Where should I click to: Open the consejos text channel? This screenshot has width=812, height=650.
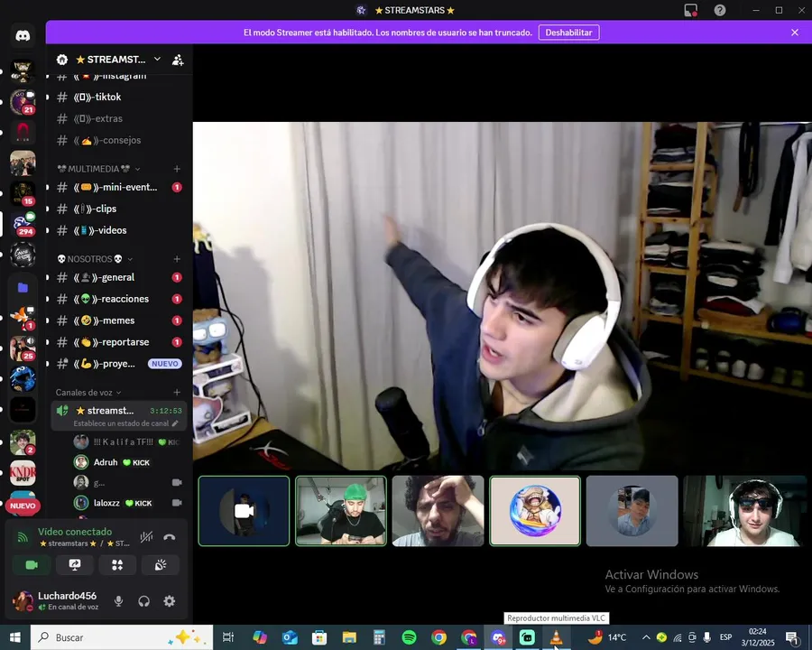[x=118, y=141]
